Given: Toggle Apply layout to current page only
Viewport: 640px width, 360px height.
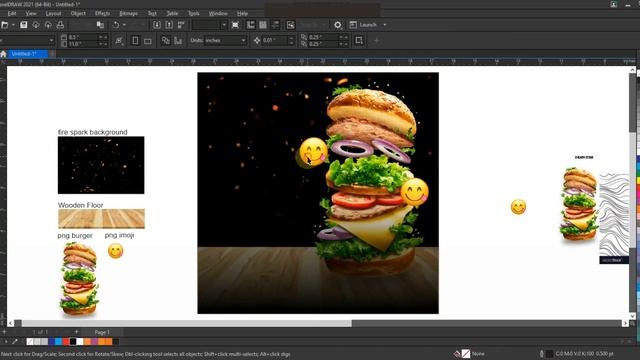Looking at the screenshot, I should [x=178, y=40].
